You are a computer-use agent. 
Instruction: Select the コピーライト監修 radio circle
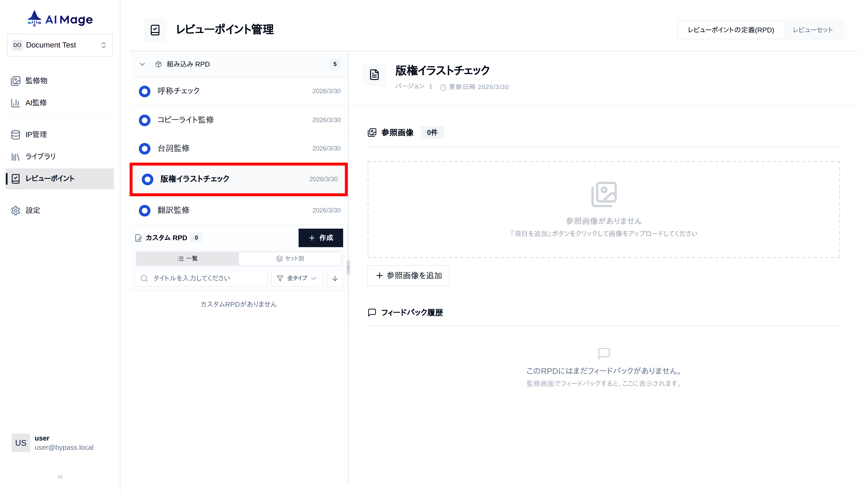(144, 120)
